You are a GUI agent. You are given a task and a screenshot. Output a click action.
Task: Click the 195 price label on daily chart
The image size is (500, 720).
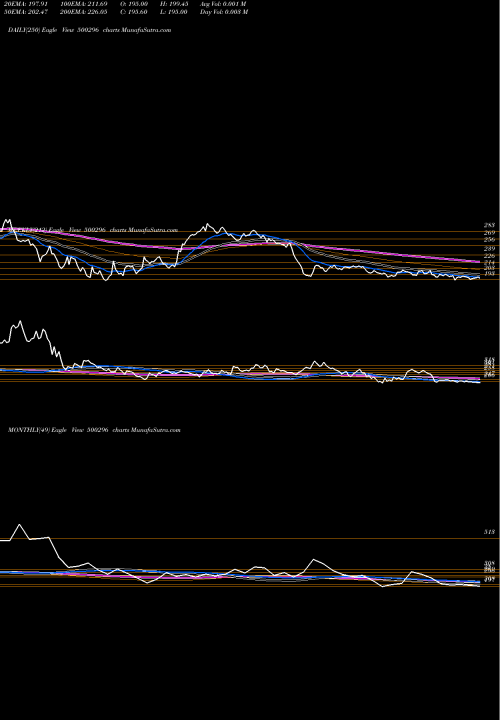point(489,274)
